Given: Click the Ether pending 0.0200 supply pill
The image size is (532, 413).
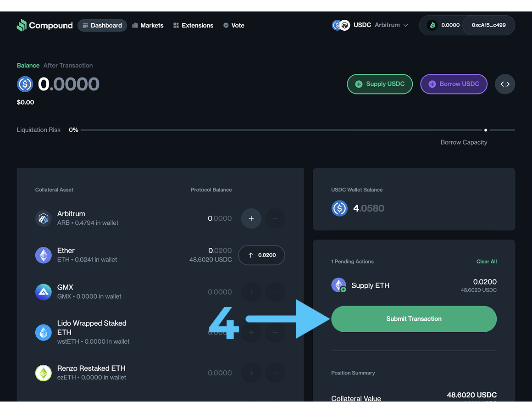Looking at the screenshot, I should tap(261, 255).
